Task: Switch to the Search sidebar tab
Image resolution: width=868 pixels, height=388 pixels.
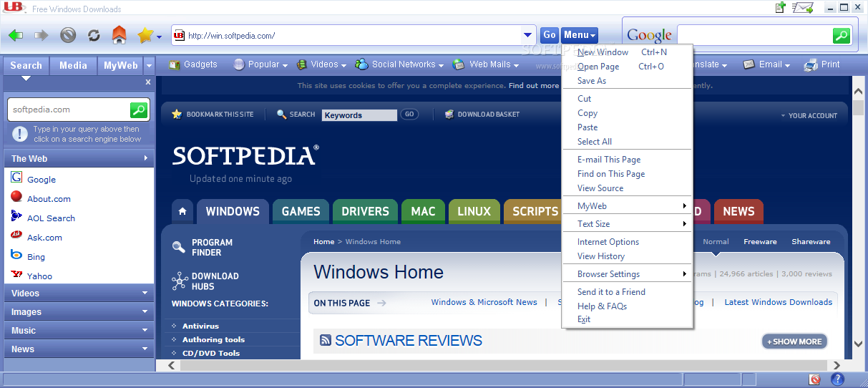Action: tap(26, 65)
